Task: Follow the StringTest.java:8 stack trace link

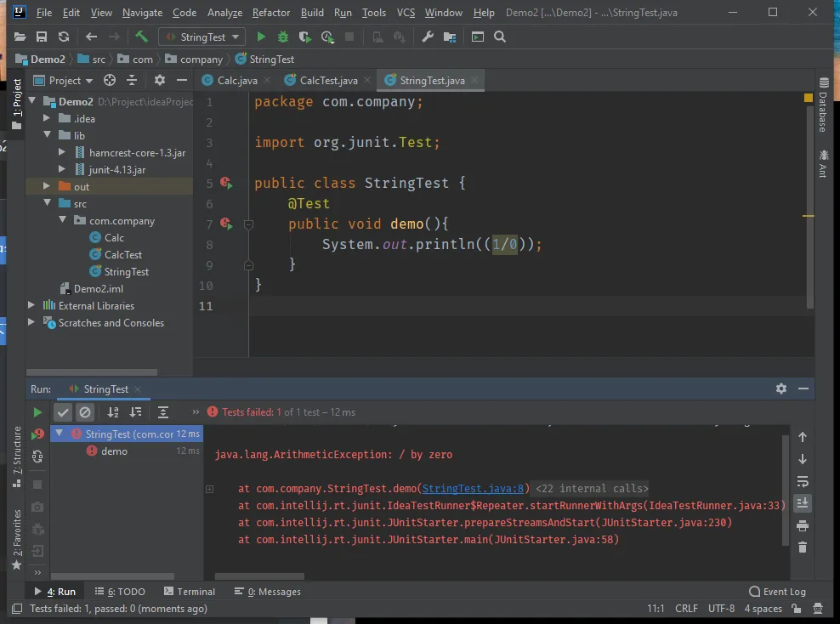Action: 472,489
